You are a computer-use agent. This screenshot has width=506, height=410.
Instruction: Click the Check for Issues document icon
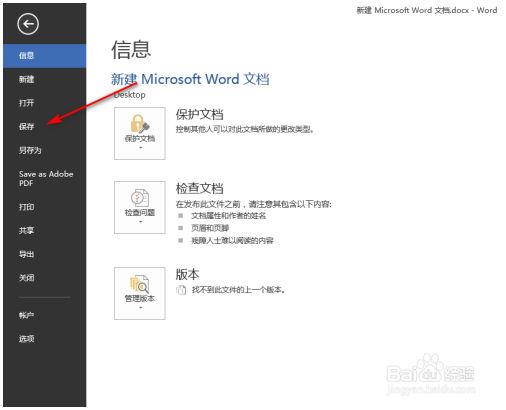(x=139, y=198)
